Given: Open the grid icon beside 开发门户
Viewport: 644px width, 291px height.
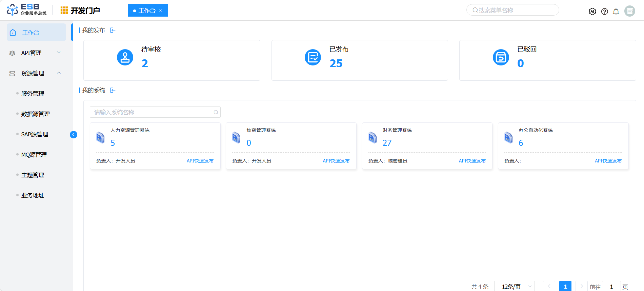Looking at the screenshot, I should point(64,11).
